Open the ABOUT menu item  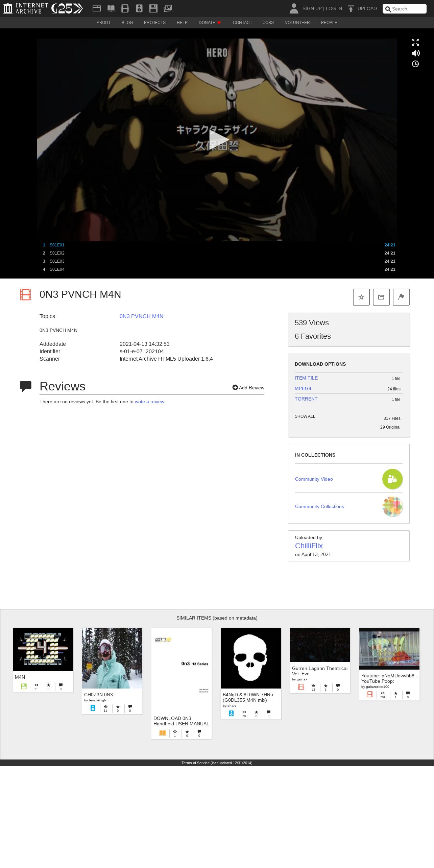click(103, 23)
